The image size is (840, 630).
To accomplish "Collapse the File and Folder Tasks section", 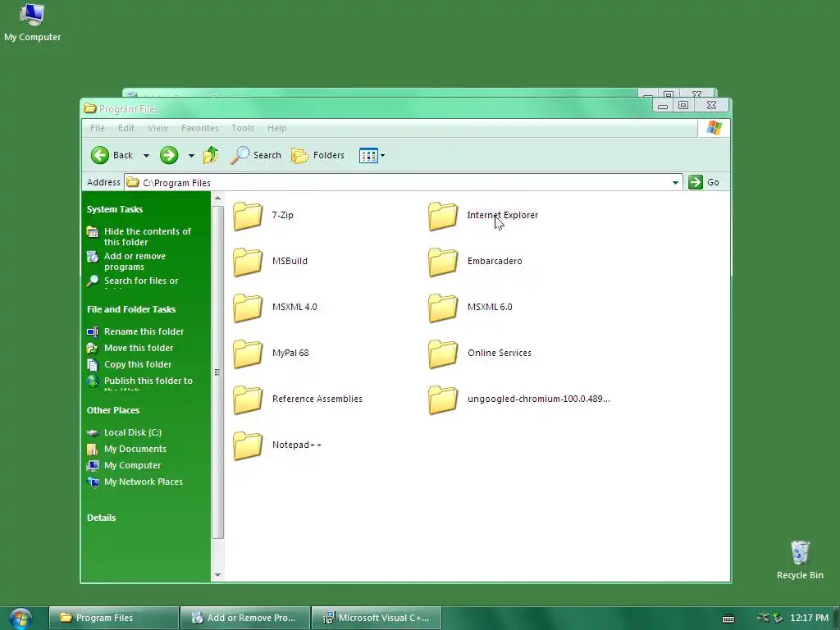I will [131, 309].
